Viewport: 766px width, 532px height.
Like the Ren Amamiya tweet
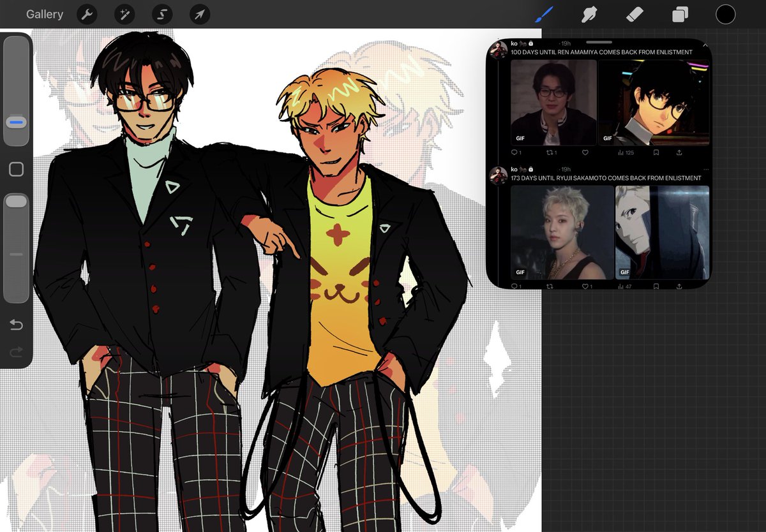585,152
